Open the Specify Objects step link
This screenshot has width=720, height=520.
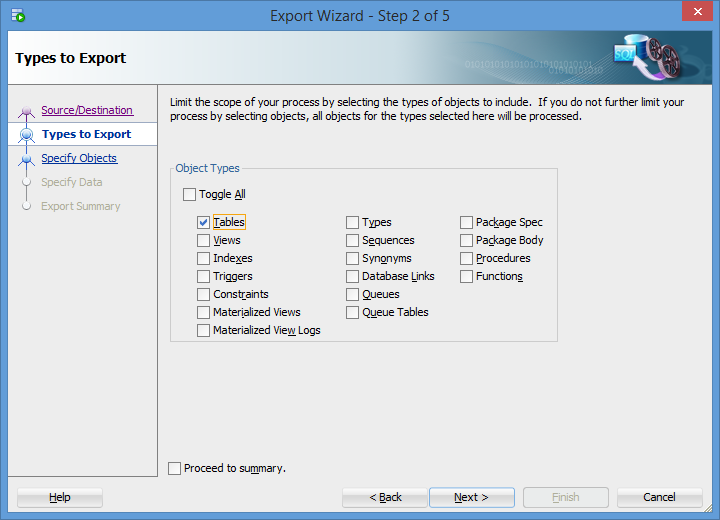(79, 158)
